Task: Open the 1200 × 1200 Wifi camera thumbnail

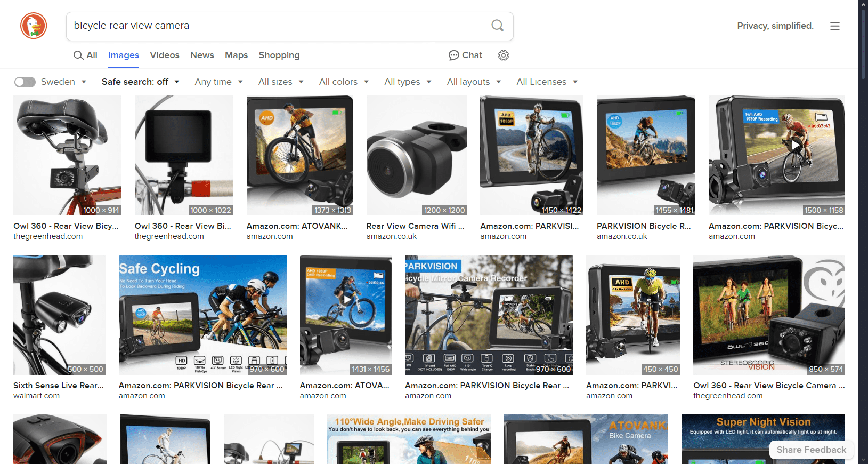Action: click(417, 156)
